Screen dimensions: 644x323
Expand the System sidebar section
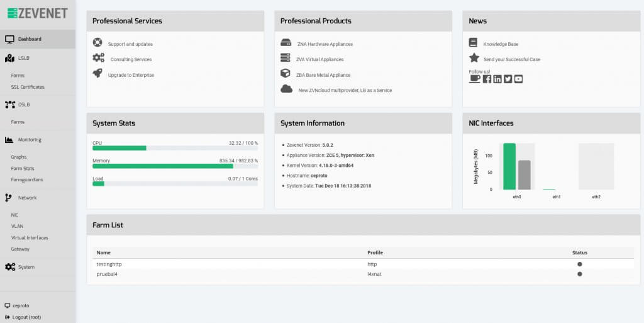(x=26, y=267)
